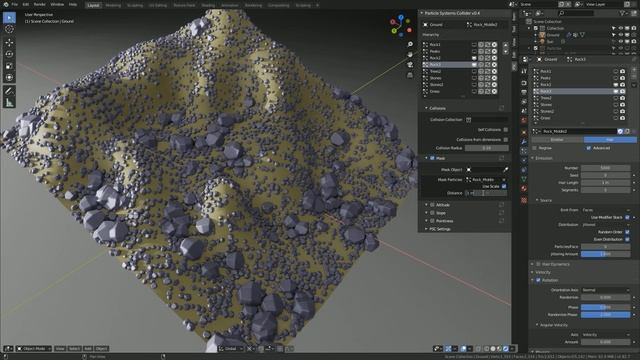The width and height of the screenshot is (640, 360).
Task: Toggle perspective/orthographic grid icon in viewport
Action: (x=410, y=75)
